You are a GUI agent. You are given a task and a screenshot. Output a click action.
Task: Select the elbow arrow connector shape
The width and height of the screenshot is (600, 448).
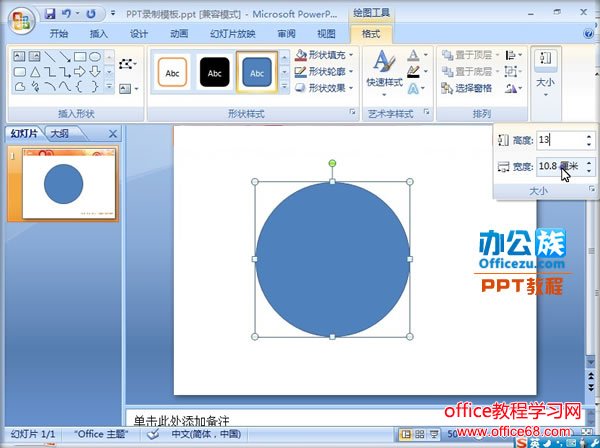click(x=65, y=72)
